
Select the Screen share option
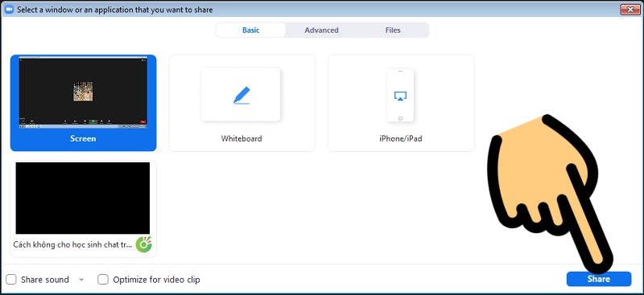pyautogui.click(x=84, y=103)
